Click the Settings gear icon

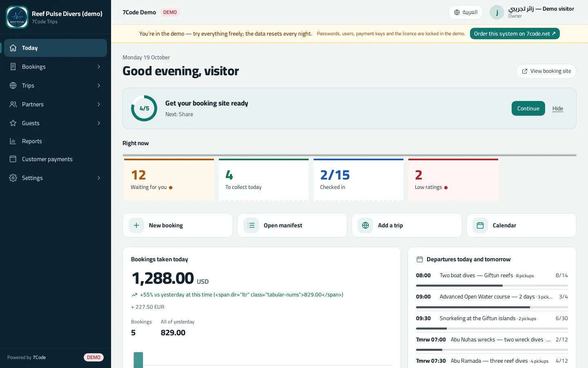[x=13, y=178]
